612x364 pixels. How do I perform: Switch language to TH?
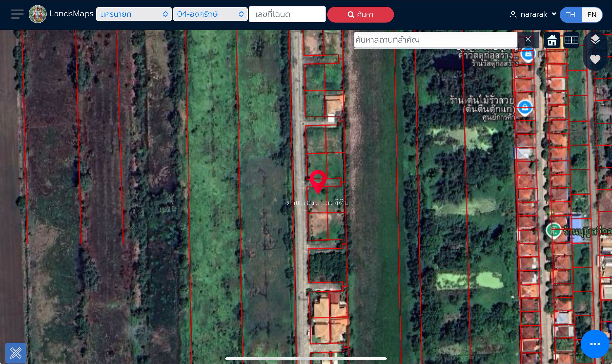(571, 15)
